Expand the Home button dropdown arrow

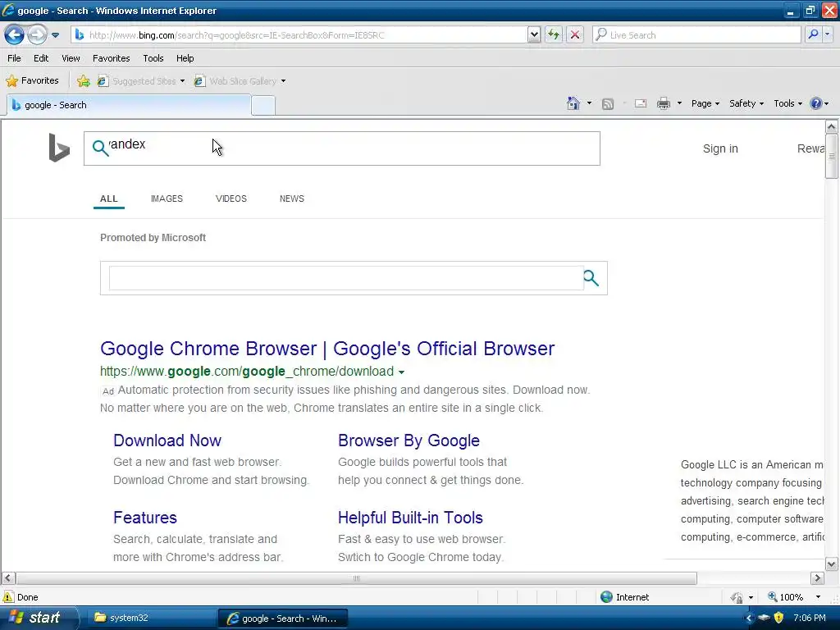(589, 103)
